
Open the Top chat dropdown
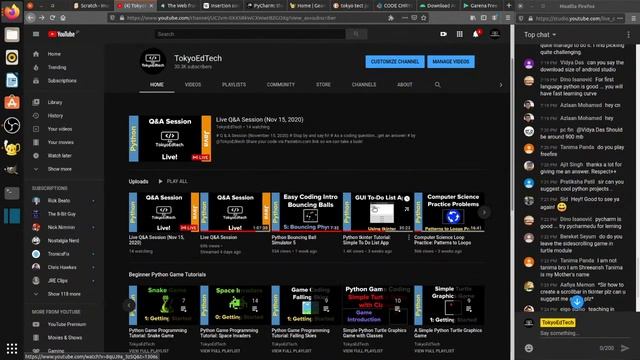540,35
